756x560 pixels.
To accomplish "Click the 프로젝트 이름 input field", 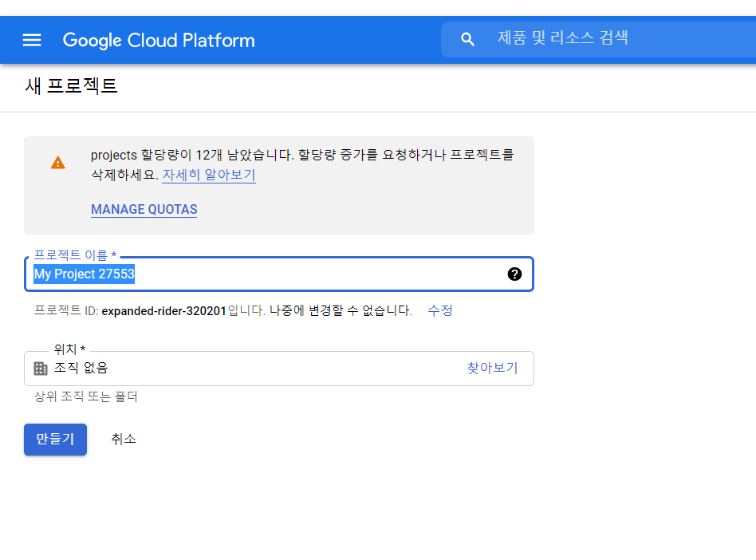I will pyautogui.click(x=279, y=274).
